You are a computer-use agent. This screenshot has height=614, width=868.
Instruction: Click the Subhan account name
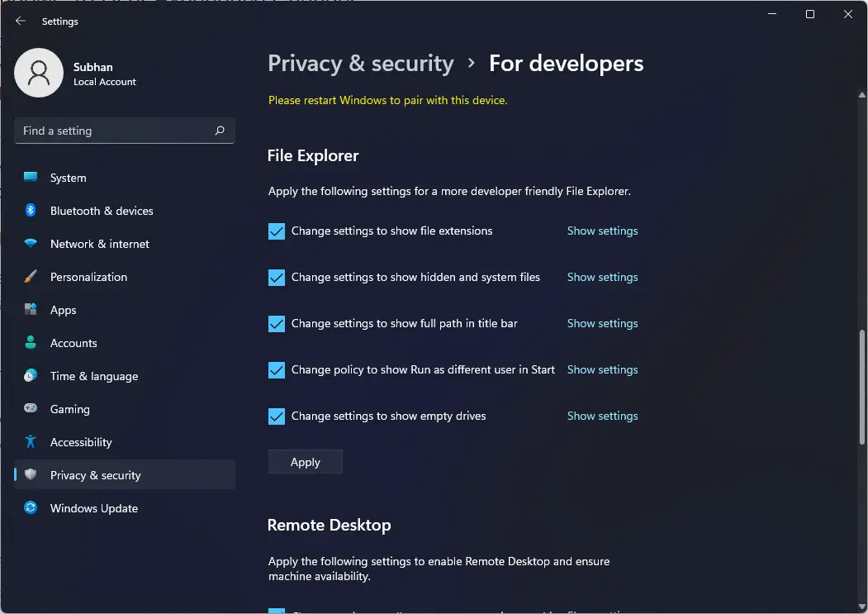tap(93, 67)
